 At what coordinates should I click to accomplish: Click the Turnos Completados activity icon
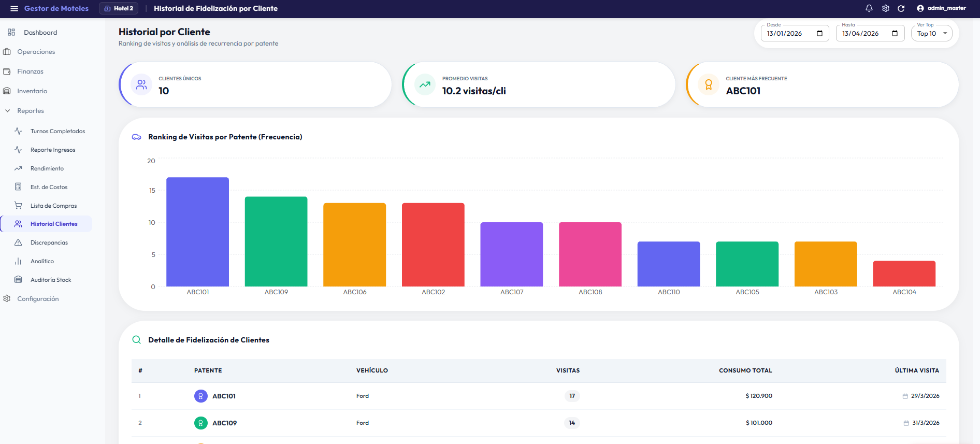[18, 131]
